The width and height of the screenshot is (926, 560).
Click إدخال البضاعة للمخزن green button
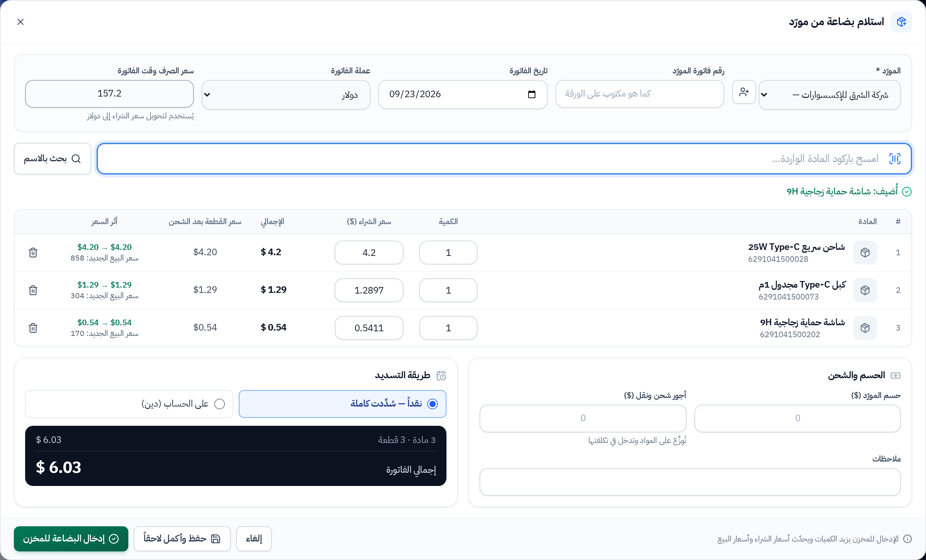click(71, 539)
